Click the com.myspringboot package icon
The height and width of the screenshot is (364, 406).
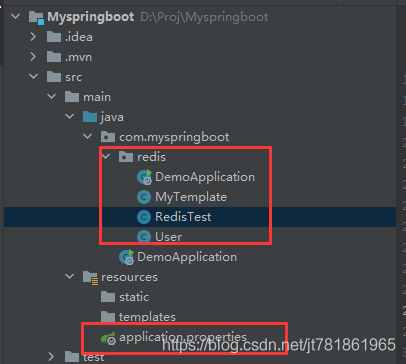(x=108, y=137)
